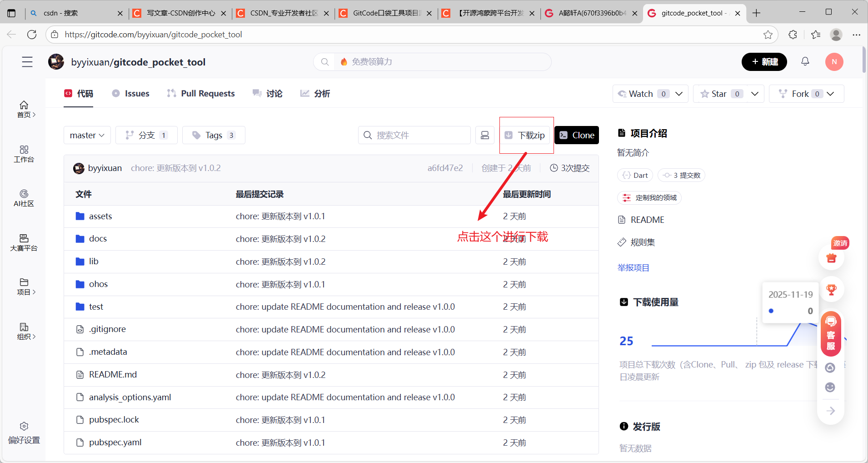Click the Clone button

click(x=577, y=135)
